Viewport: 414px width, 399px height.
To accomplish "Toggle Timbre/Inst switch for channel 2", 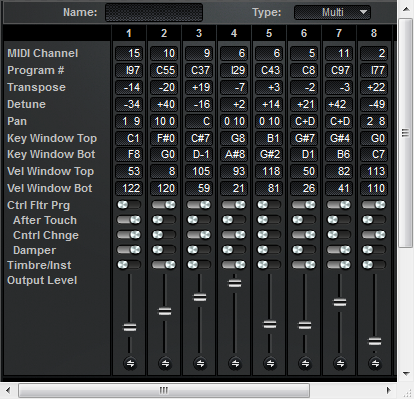I will 164,265.
